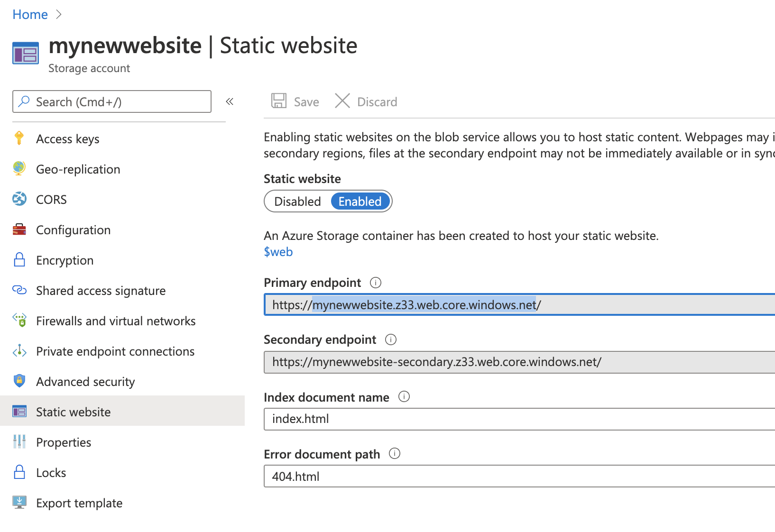Screen dimensions: 775x532
Task: Open Geo-replication menu item
Action: [x=122, y=169]
